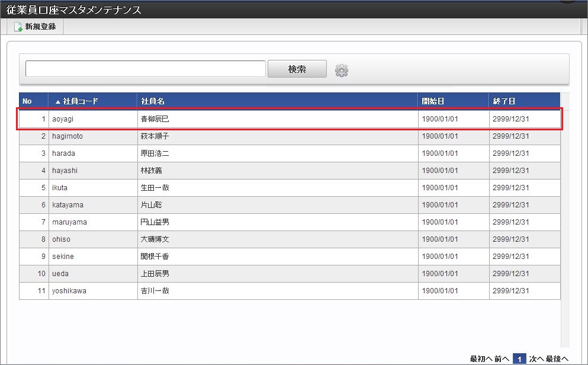Sort by 終了日 column header

click(x=525, y=101)
